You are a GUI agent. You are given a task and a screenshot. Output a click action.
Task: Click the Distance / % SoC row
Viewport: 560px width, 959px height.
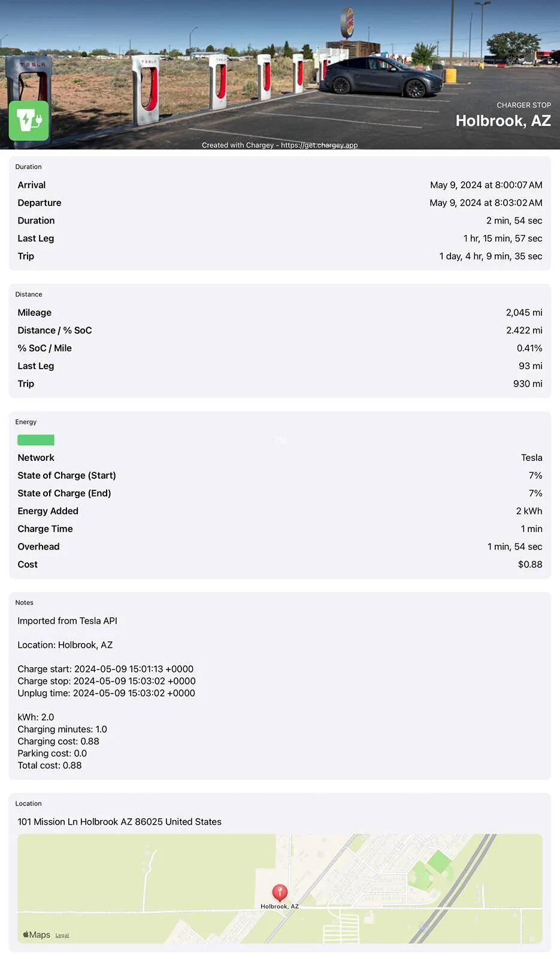(x=280, y=330)
